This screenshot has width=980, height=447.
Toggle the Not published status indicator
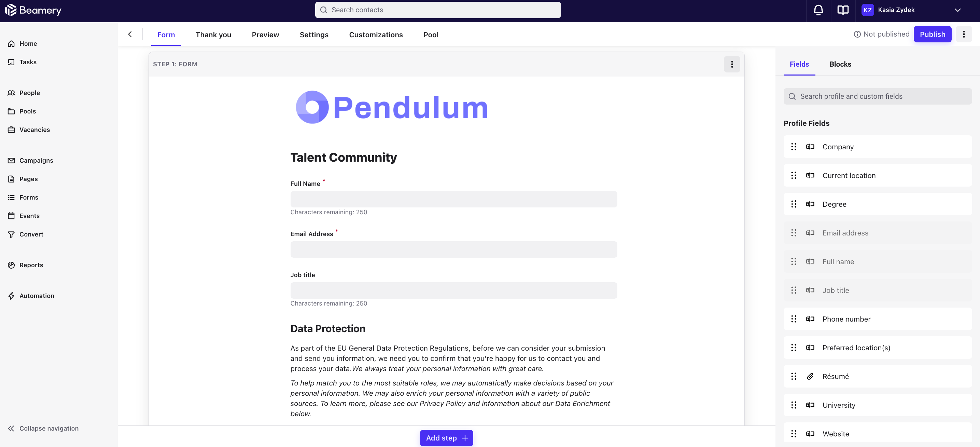click(881, 34)
